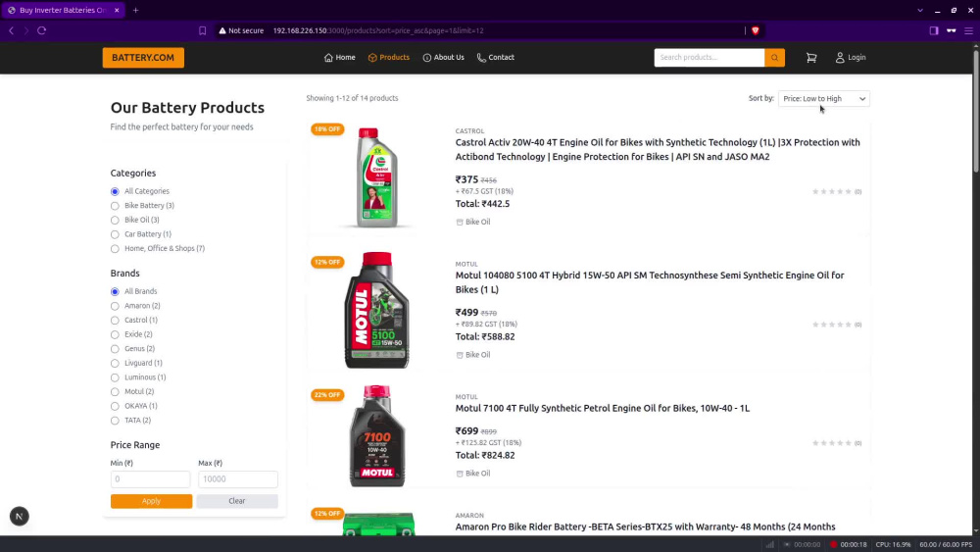Click the orange search icon button
Screen dimensions: 980x552
point(774,58)
